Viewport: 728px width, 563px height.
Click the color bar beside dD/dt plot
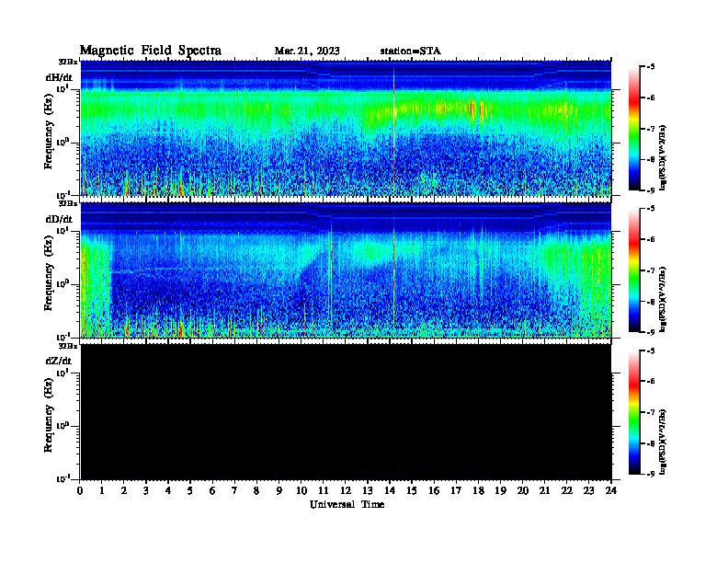click(x=633, y=270)
